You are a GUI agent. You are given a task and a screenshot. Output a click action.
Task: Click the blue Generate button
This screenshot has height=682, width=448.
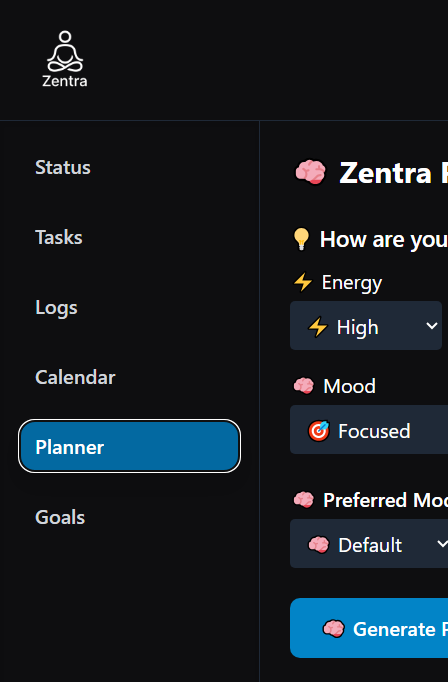click(x=369, y=628)
